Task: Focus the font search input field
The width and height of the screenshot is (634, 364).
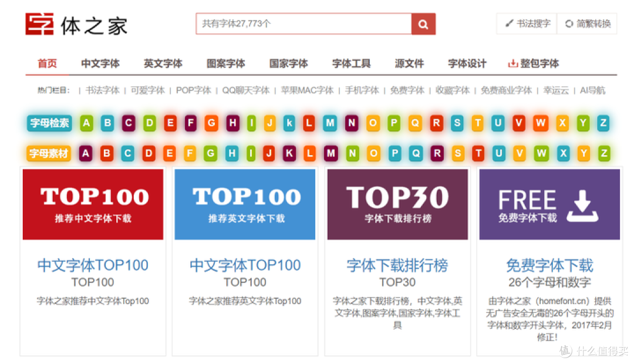Action: (303, 24)
